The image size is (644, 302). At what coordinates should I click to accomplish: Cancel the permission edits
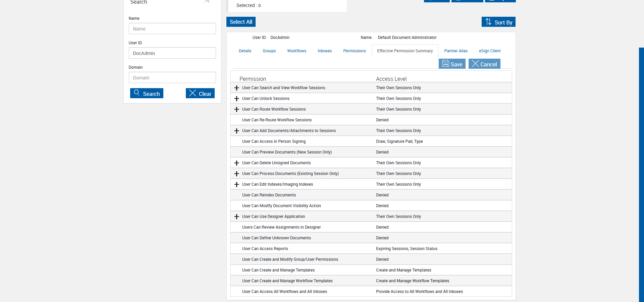pyautogui.click(x=484, y=64)
